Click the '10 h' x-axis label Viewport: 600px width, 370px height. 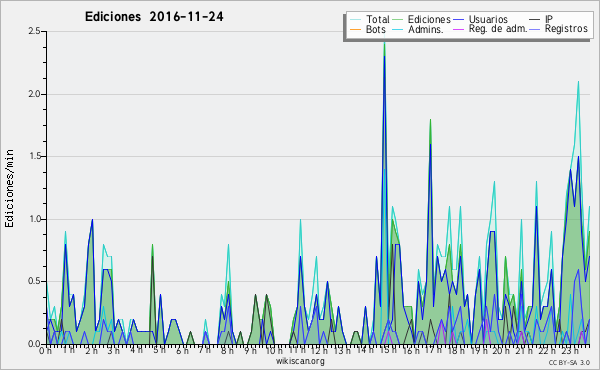click(274, 351)
